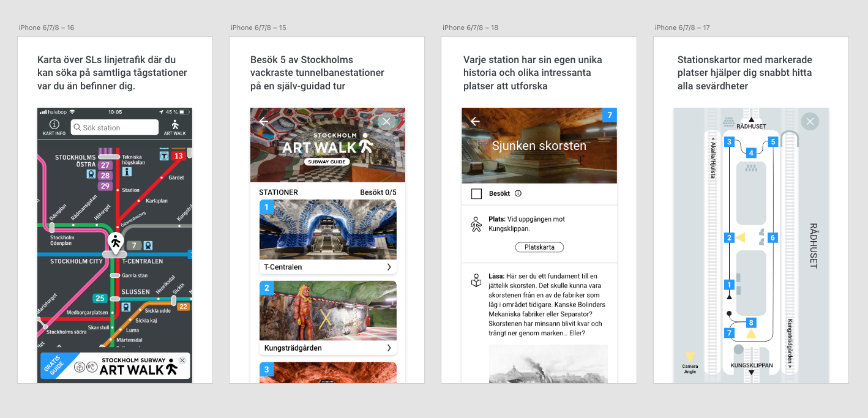This screenshot has width=868, height=418.
Task: Open the Kungsträdgården statue photo
Action: [327, 311]
